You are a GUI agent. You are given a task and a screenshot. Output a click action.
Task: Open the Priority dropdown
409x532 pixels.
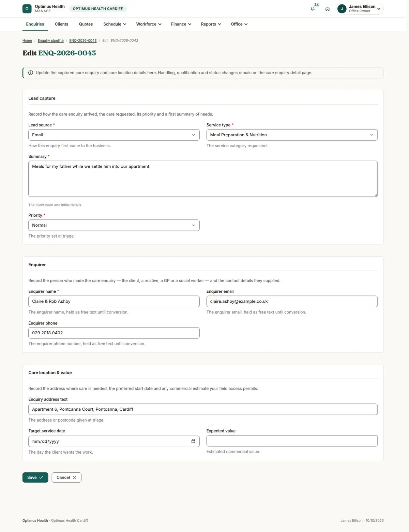point(114,225)
